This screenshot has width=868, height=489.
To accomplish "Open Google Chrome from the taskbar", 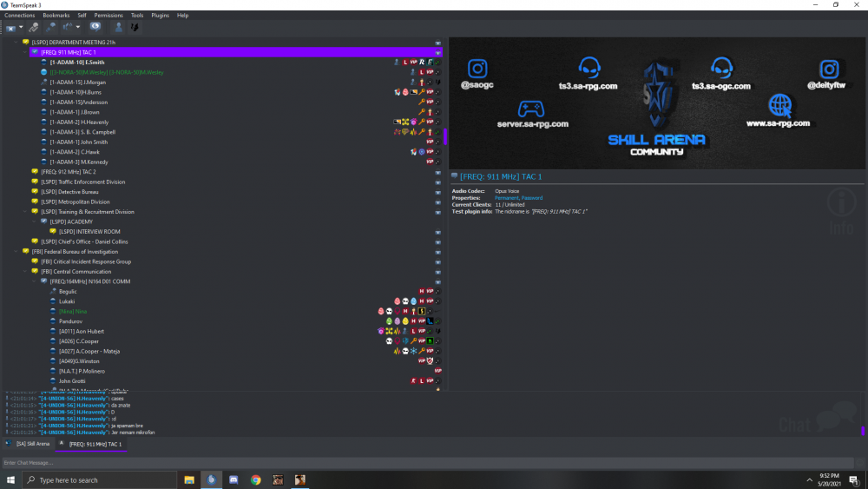I will (x=255, y=479).
